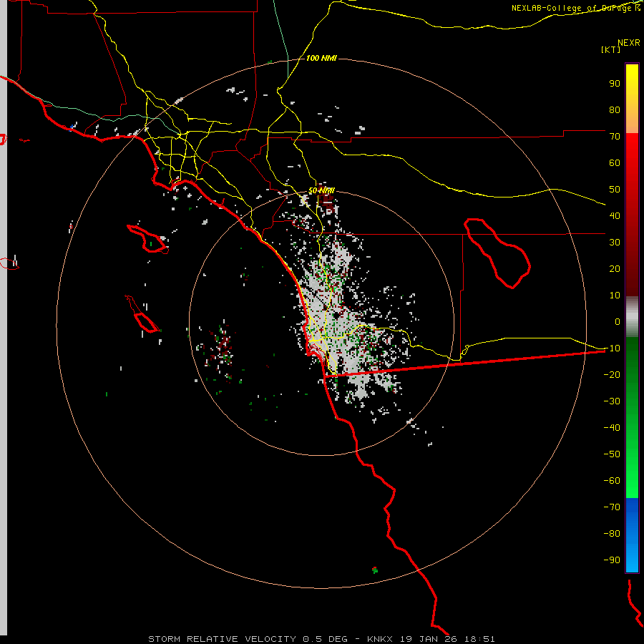Select the 50 NMI range ring label
The height and width of the screenshot is (644, 644).
click(x=321, y=190)
